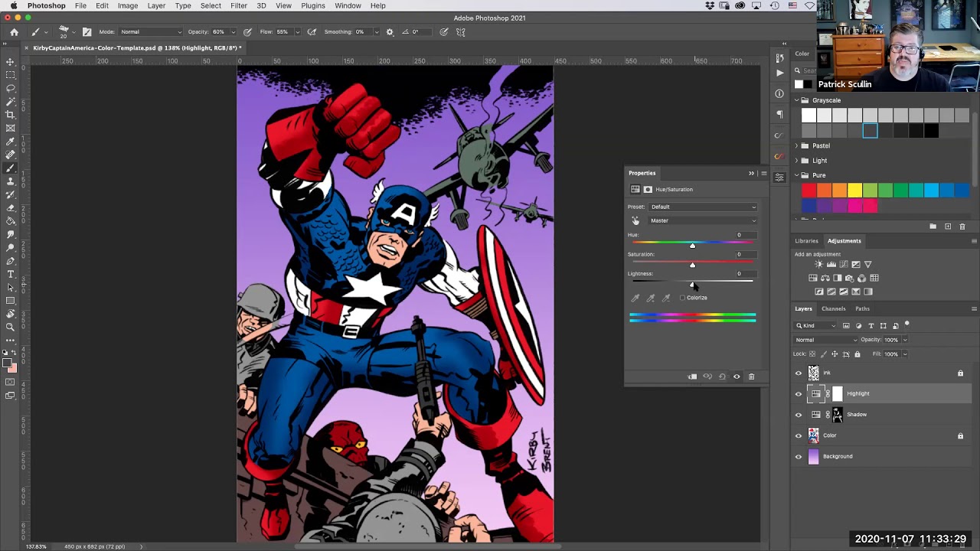Screen dimensions: 980x551
Task: Select the Paint Bucket tool
Action: coord(10,220)
